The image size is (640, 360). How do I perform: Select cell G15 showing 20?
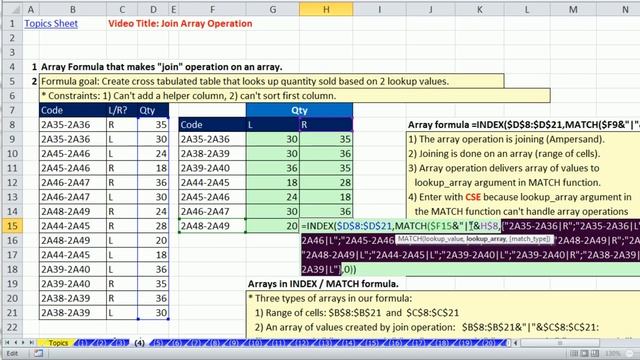[x=273, y=226]
